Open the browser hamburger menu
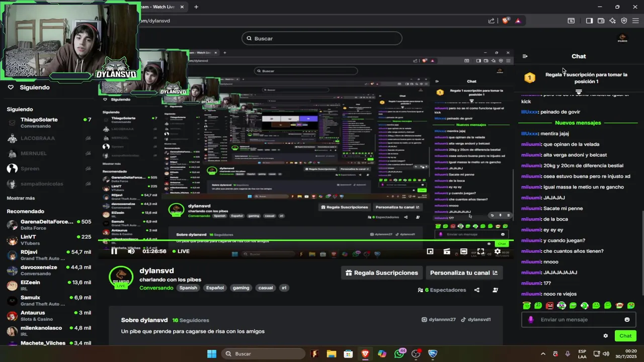The width and height of the screenshot is (644, 362). [x=635, y=21]
